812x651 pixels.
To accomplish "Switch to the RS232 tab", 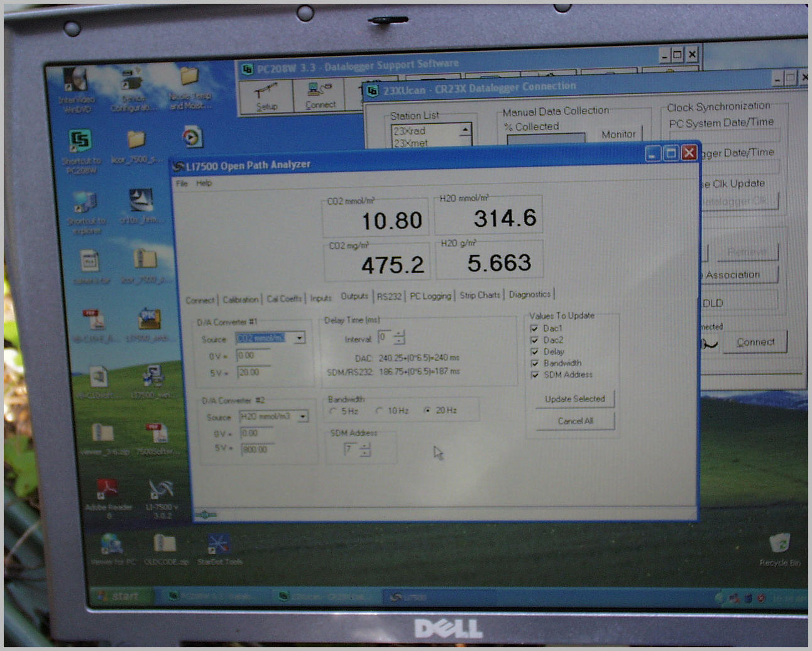I will tap(389, 297).
